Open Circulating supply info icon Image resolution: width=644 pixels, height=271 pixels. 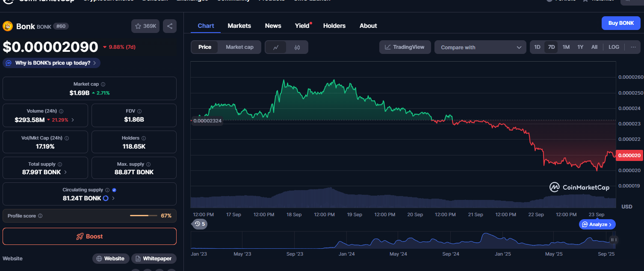[x=107, y=190]
